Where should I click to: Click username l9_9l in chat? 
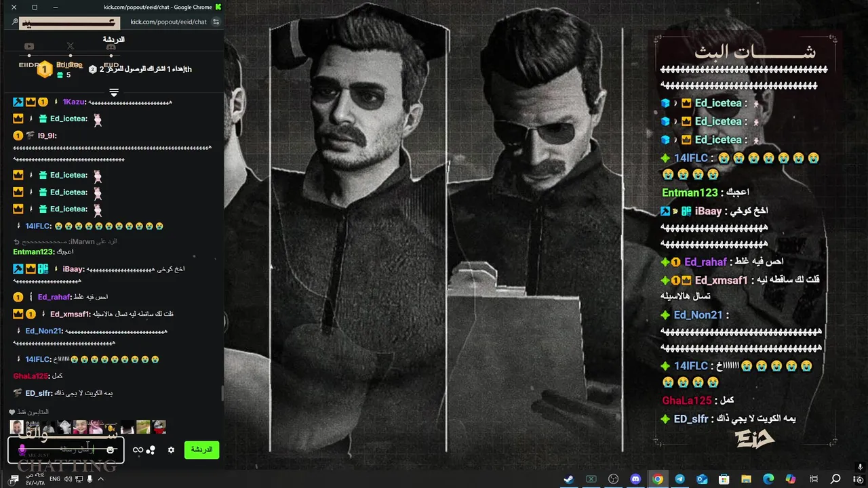47,136
